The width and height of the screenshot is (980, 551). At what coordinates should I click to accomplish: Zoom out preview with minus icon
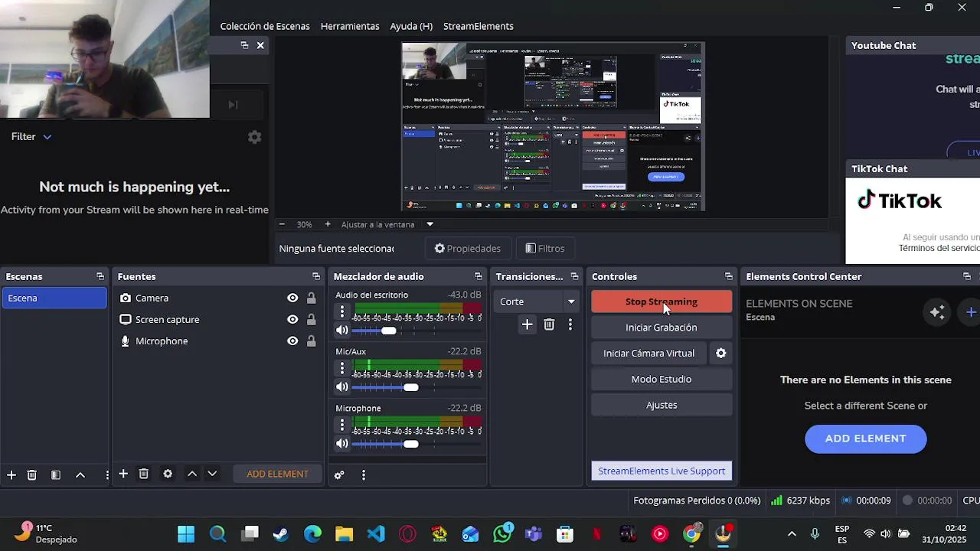[x=282, y=224]
